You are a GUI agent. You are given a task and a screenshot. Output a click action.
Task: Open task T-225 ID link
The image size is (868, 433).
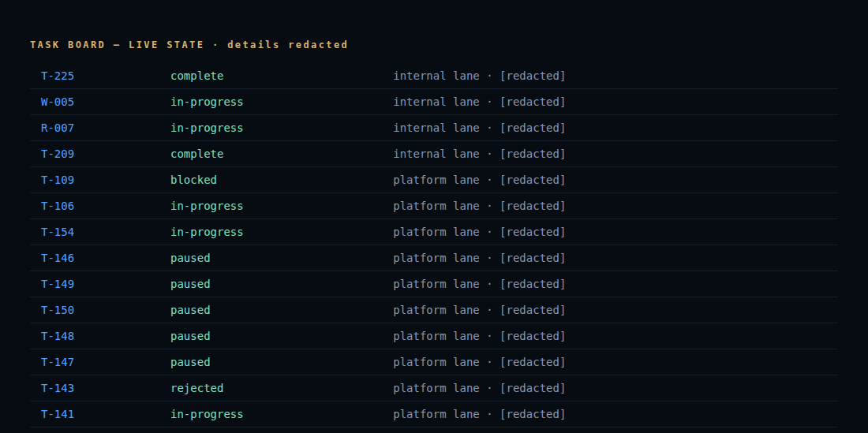click(x=58, y=76)
